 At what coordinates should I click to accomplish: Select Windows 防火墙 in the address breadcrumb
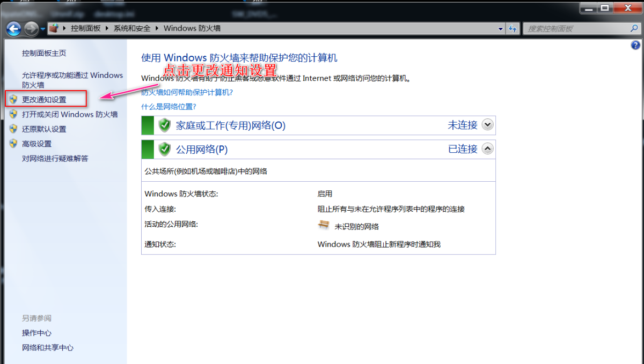pyautogui.click(x=192, y=28)
